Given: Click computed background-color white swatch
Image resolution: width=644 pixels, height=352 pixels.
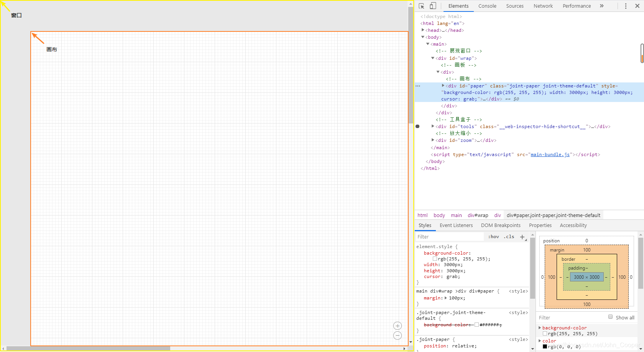Looking at the screenshot, I should point(545,334).
